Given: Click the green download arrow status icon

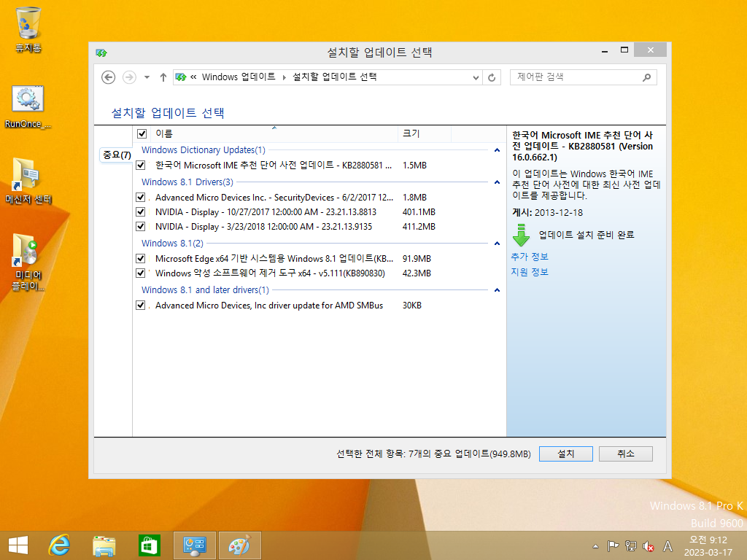Looking at the screenshot, I should pos(521,236).
